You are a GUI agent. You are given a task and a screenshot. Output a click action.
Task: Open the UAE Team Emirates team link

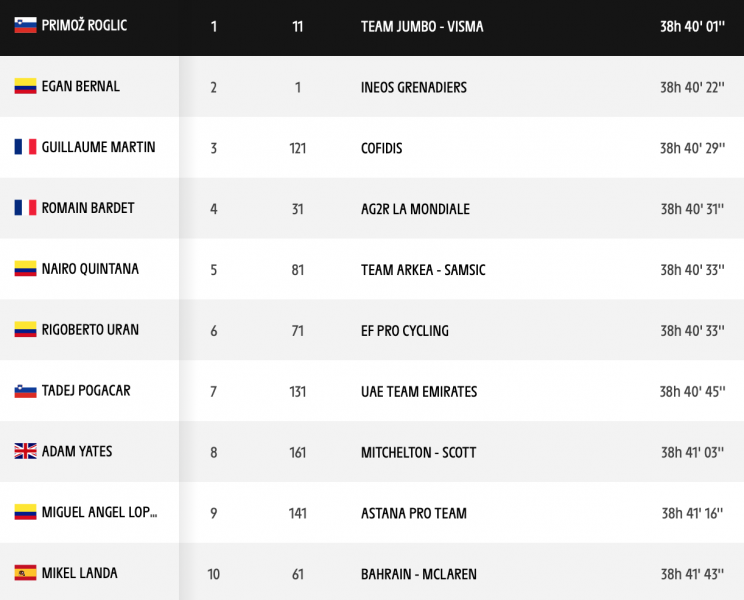[419, 392]
